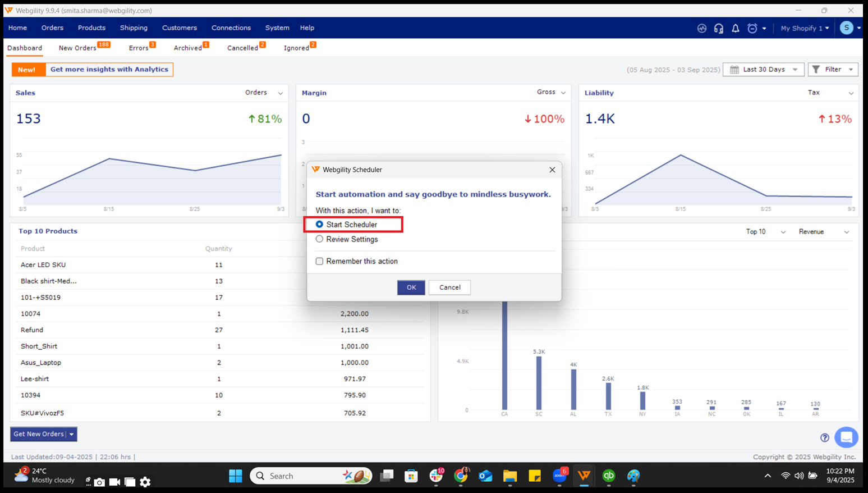
Task: Close the Webgility Scheduler dialog
Action: pos(552,170)
